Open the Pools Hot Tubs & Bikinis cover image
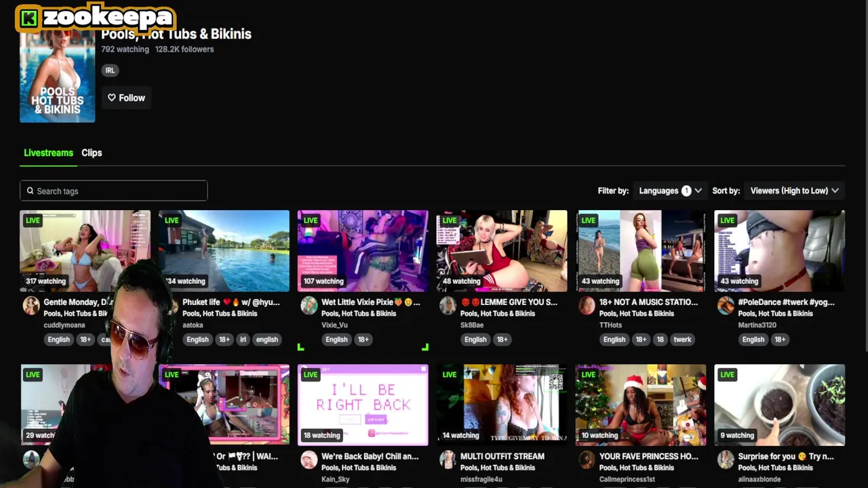 [x=57, y=75]
